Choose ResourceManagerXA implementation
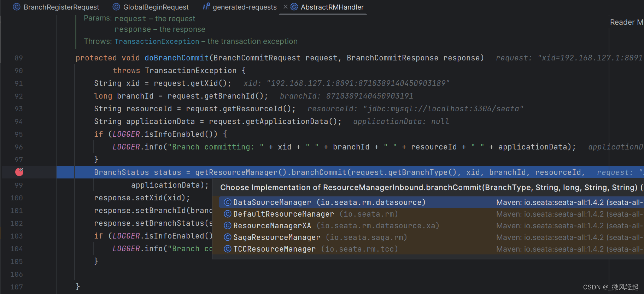The image size is (644, 294). click(431, 225)
